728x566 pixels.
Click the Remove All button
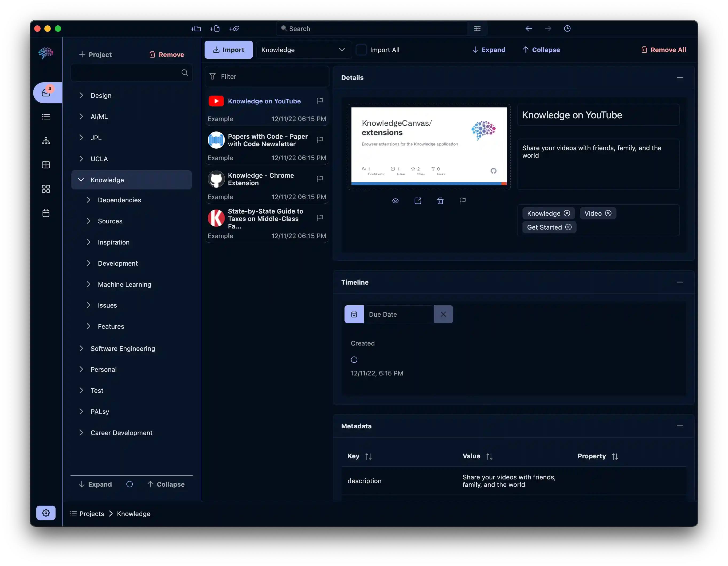click(663, 50)
